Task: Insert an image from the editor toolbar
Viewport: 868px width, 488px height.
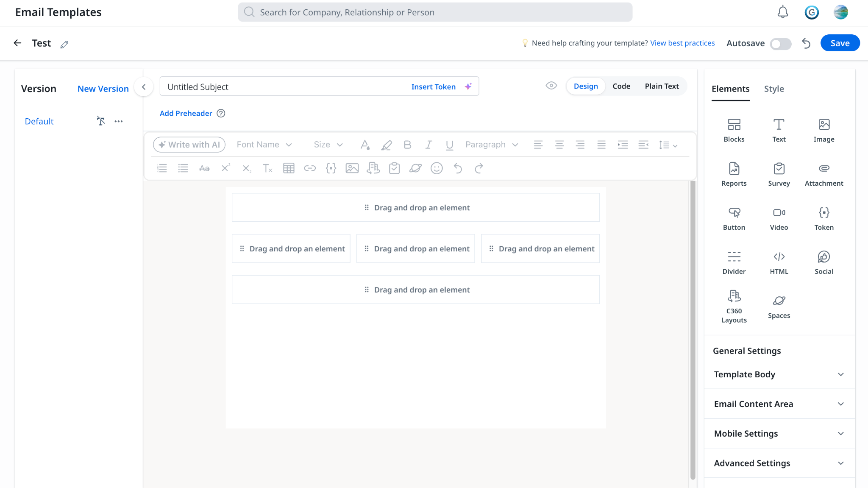Action: coord(352,168)
